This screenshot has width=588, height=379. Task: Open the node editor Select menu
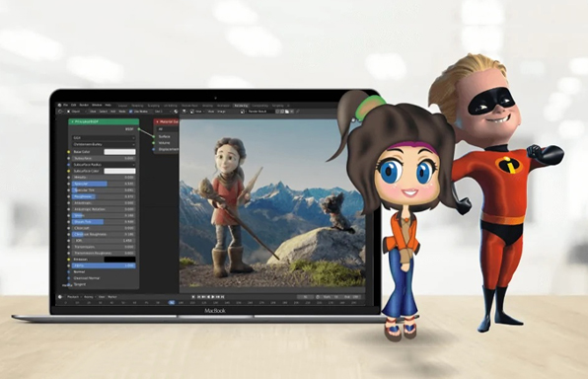coord(104,112)
